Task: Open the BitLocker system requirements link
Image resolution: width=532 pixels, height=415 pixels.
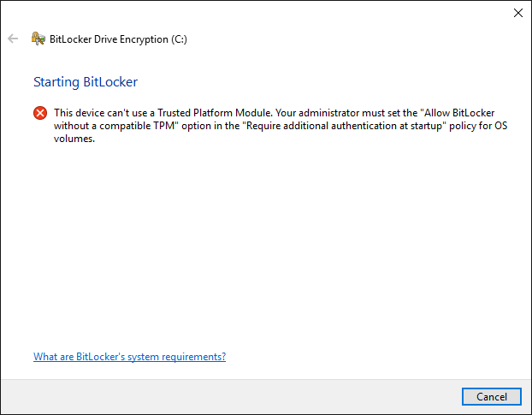Action: 130,357
